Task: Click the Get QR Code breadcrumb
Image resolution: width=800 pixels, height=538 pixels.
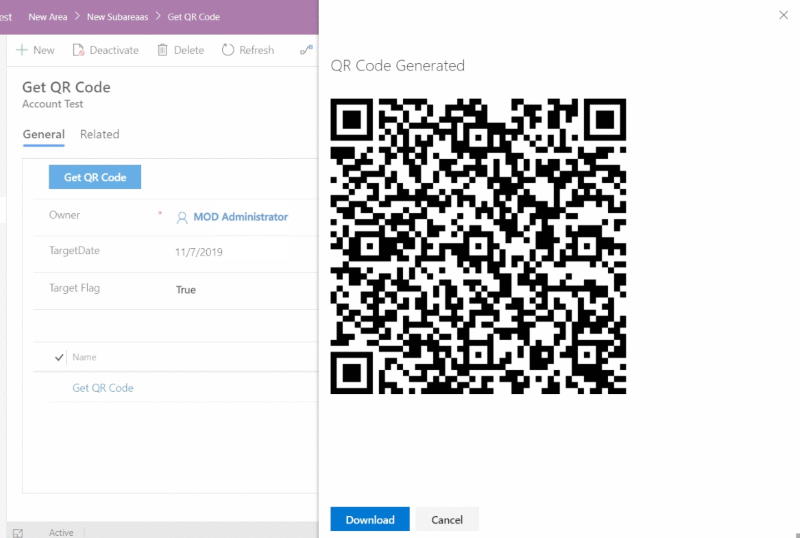Action: [x=193, y=17]
